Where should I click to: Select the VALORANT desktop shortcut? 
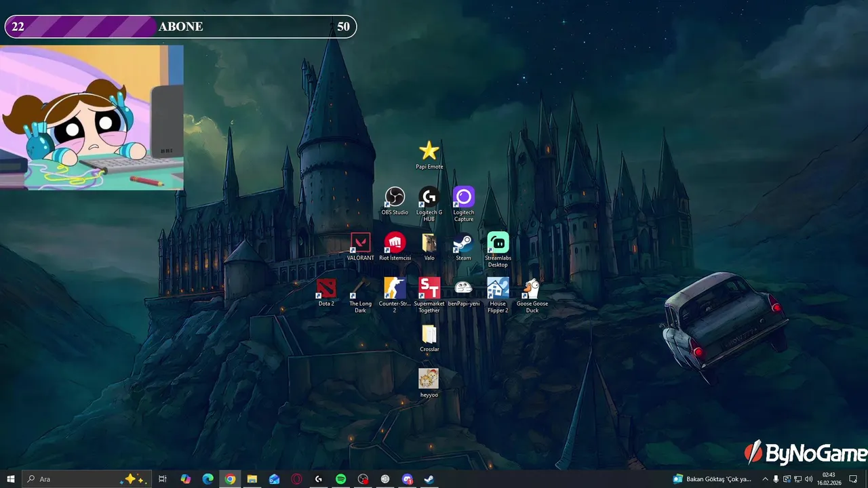[x=360, y=247]
